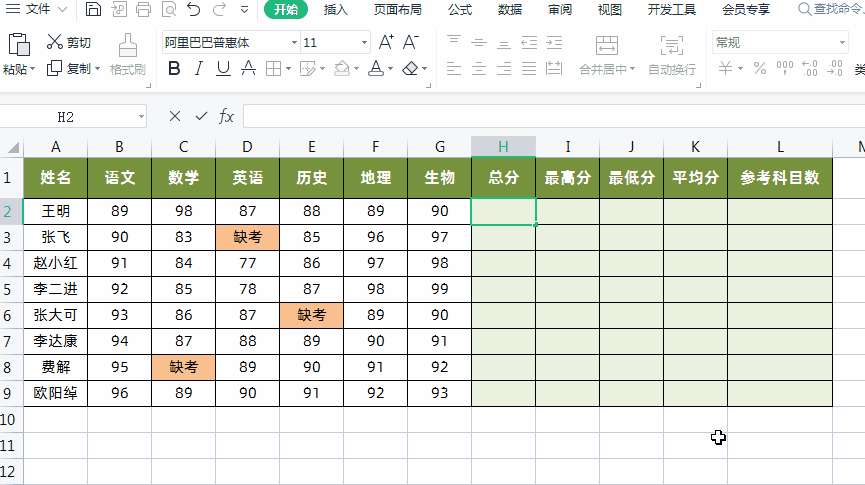Toggle Bold formatting

(174, 68)
